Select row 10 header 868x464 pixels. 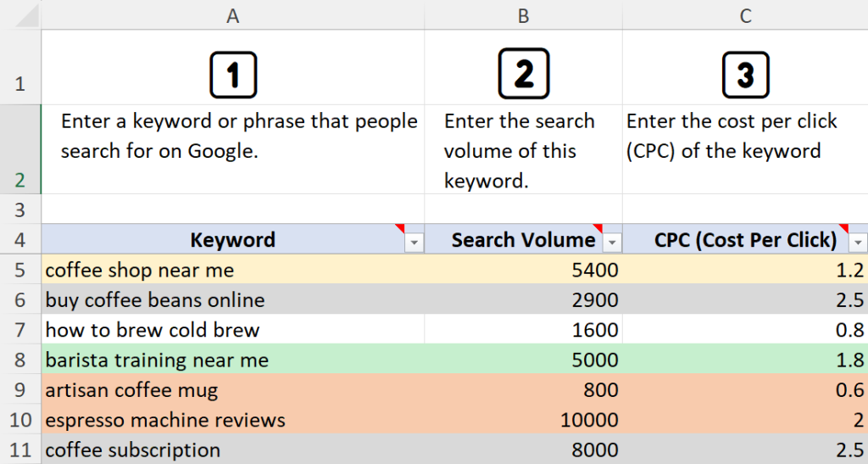coord(20,420)
